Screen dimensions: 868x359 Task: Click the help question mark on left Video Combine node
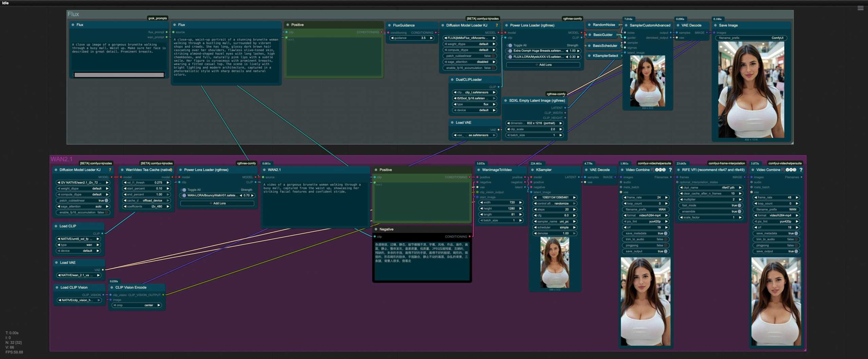pos(671,170)
